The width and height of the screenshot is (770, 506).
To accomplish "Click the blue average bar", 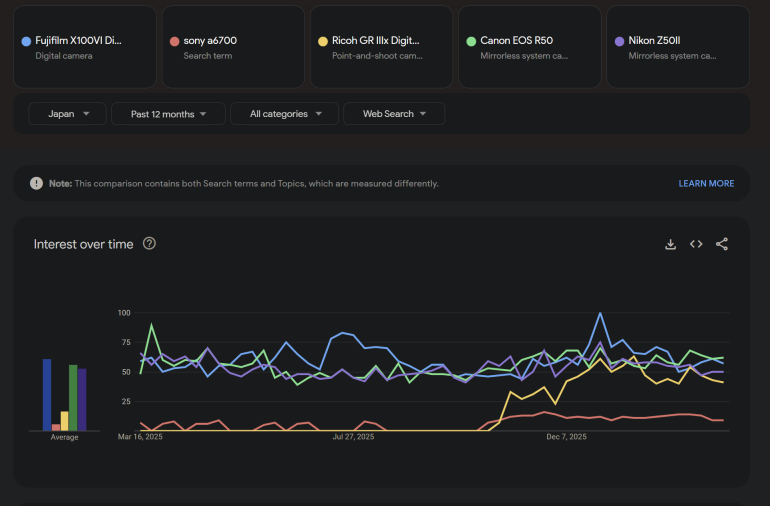I will click(47, 395).
